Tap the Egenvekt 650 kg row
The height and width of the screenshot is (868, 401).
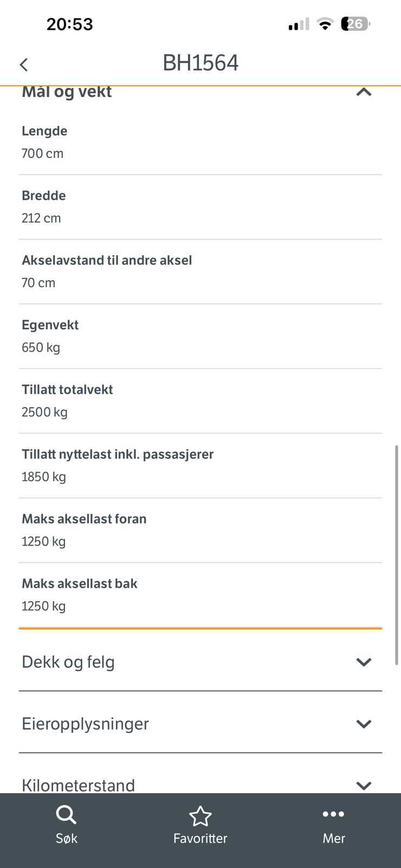pyautogui.click(x=200, y=336)
